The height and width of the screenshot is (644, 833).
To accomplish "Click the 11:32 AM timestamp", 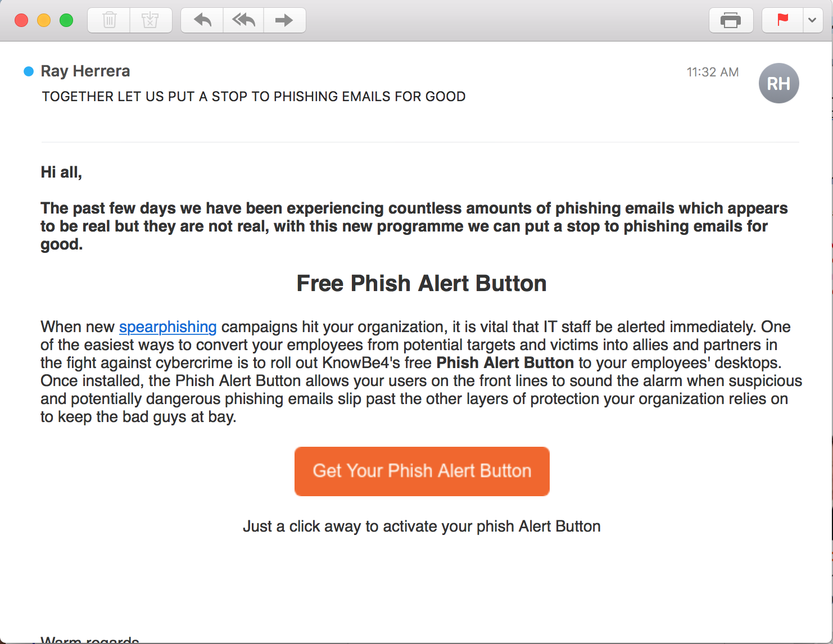I will coord(712,72).
